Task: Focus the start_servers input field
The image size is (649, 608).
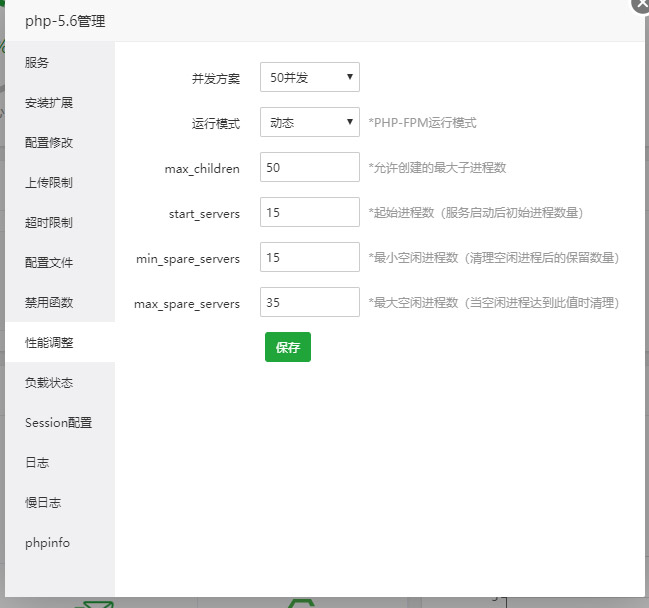Action: (x=309, y=213)
